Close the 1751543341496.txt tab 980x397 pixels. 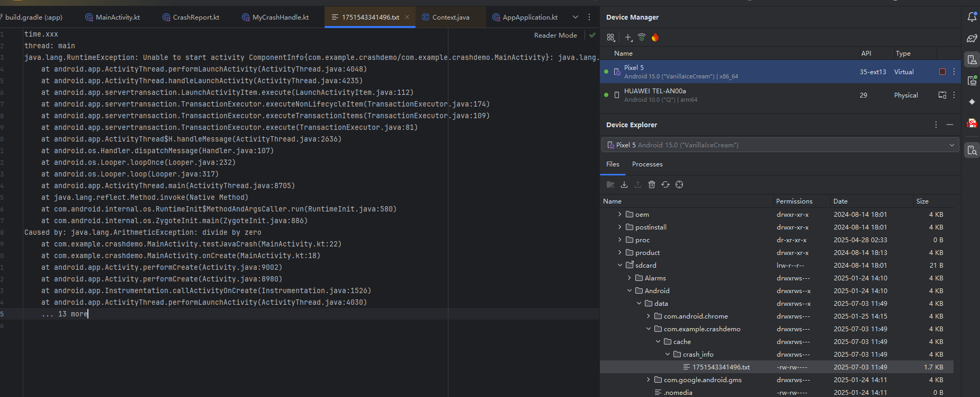coord(407,17)
